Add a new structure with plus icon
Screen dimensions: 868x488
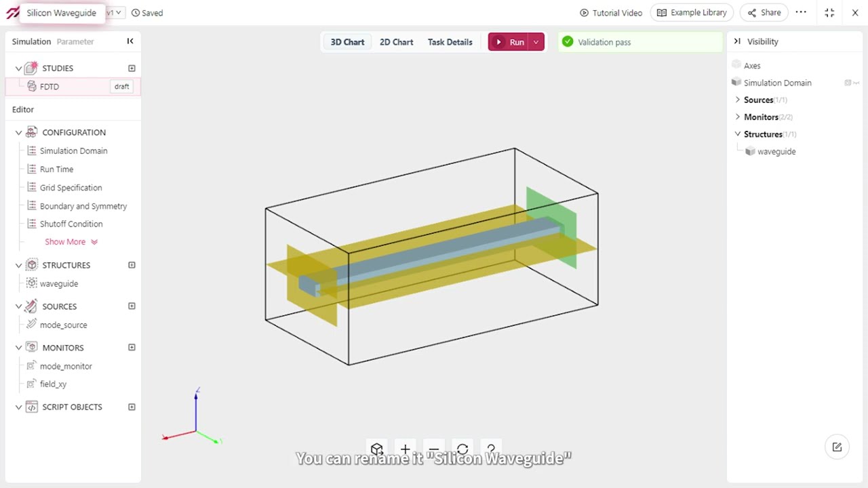coord(132,265)
